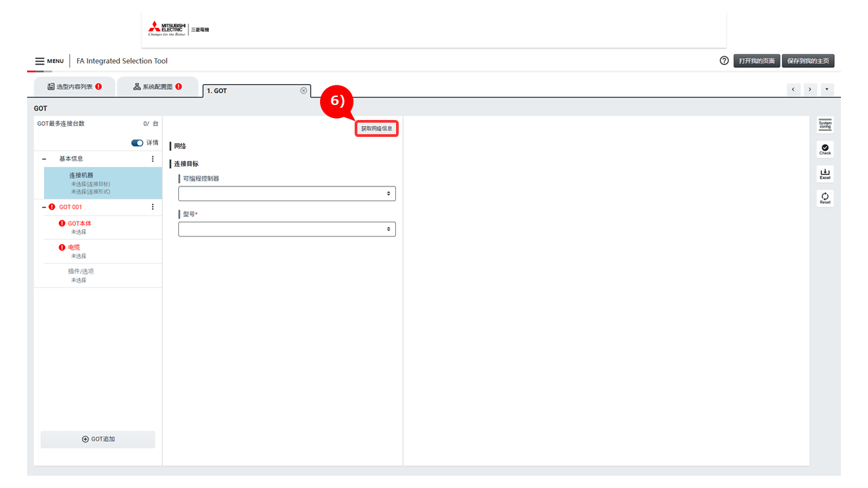Viewport: 868px width, 488px height.
Task: Toggle the 详情 switch
Action: (x=137, y=143)
